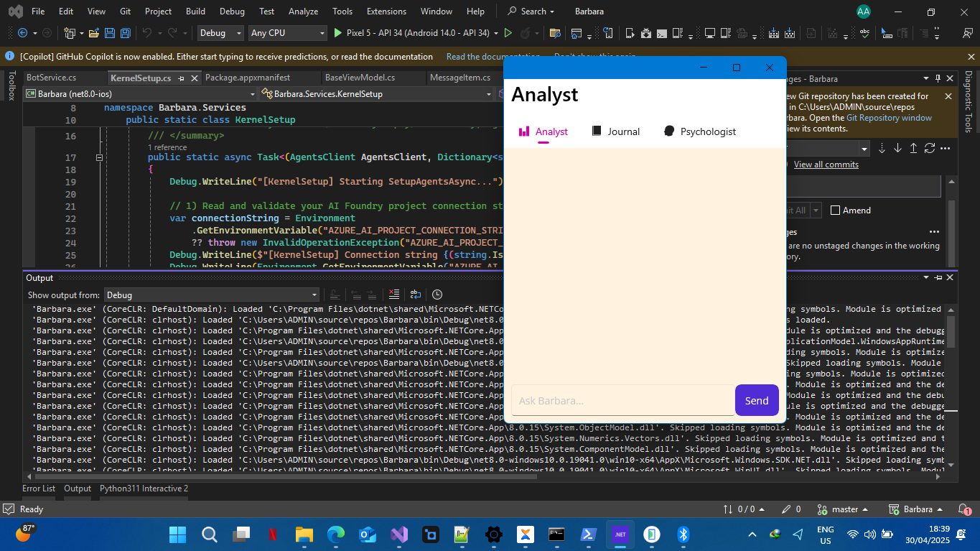Open the Extensions menu
Screen dimensions: 980x551
pos(386,11)
